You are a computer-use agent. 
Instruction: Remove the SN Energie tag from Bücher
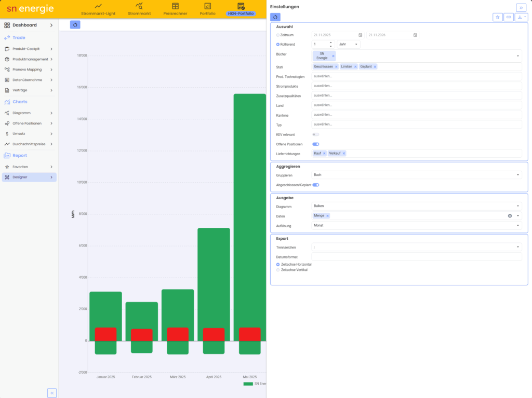click(x=333, y=56)
